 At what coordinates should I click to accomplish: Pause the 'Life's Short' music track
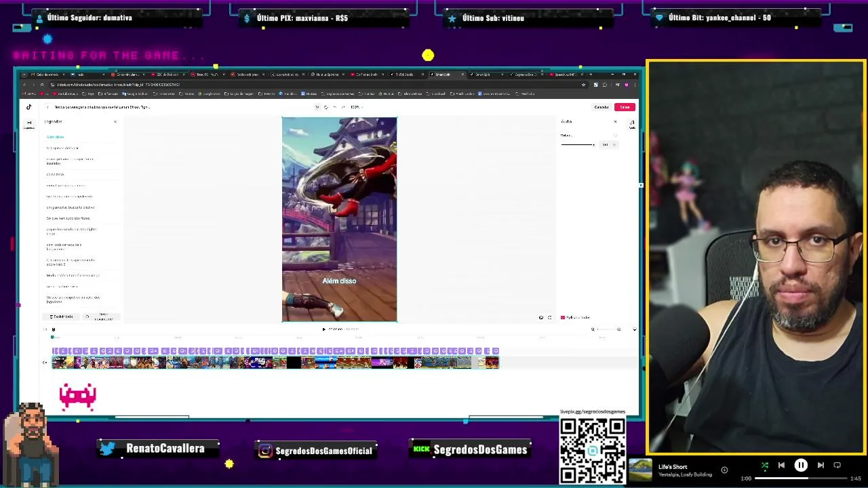tap(801, 466)
